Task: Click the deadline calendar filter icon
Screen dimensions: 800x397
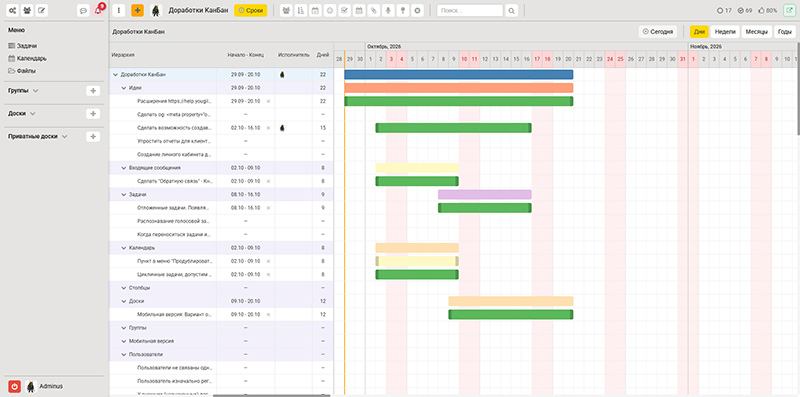Action: [x=315, y=10]
